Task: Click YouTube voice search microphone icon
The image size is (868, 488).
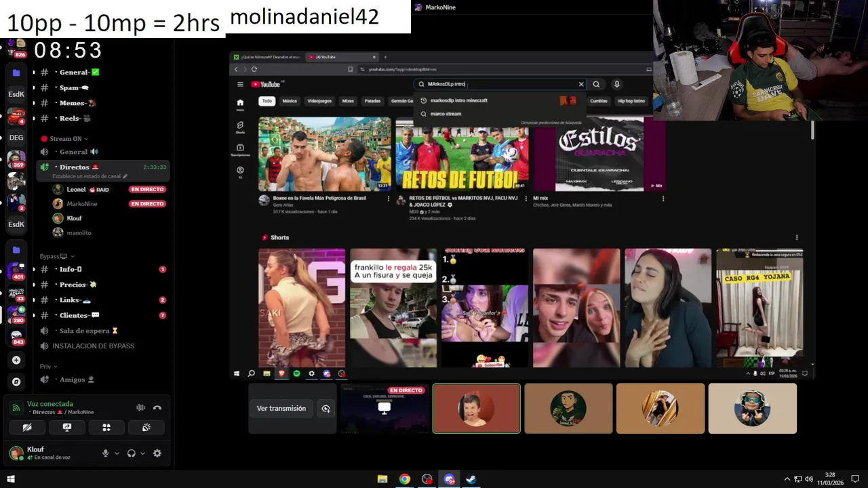Action: click(x=616, y=84)
